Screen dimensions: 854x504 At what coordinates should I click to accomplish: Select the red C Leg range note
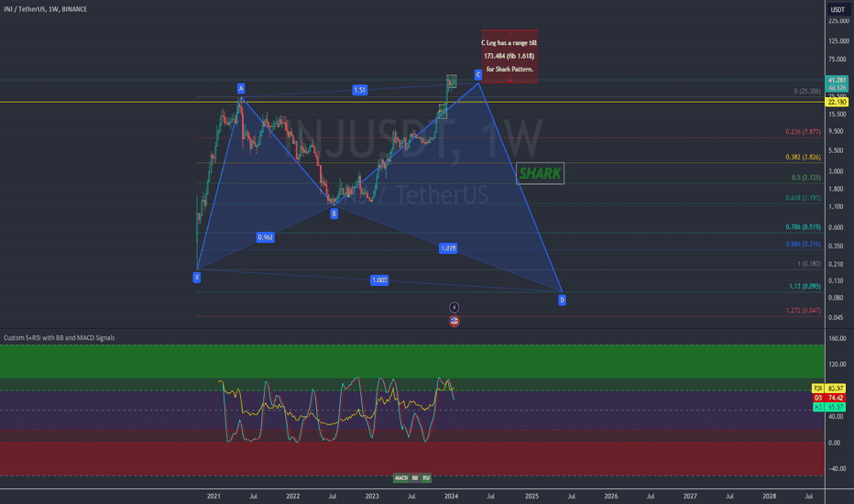(509, 56)
